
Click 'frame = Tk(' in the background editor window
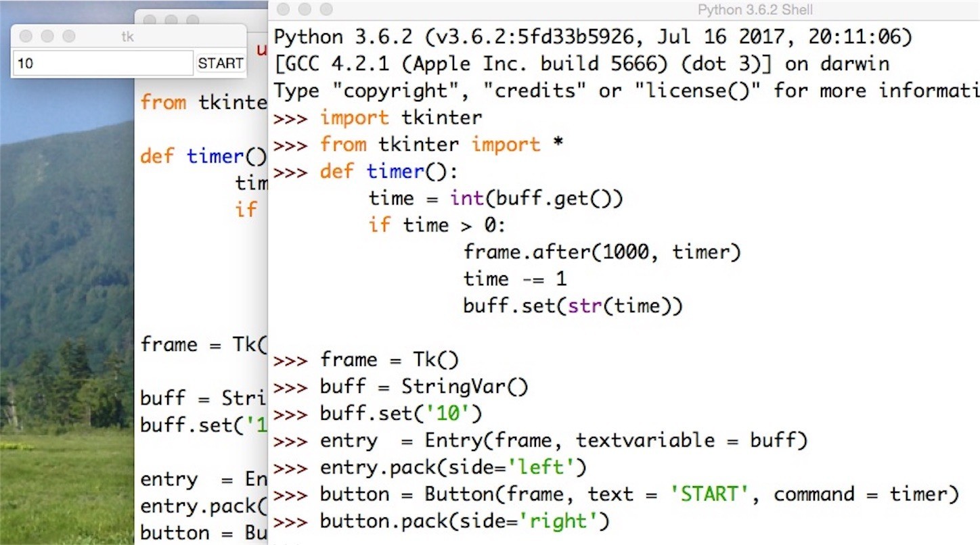204,344
